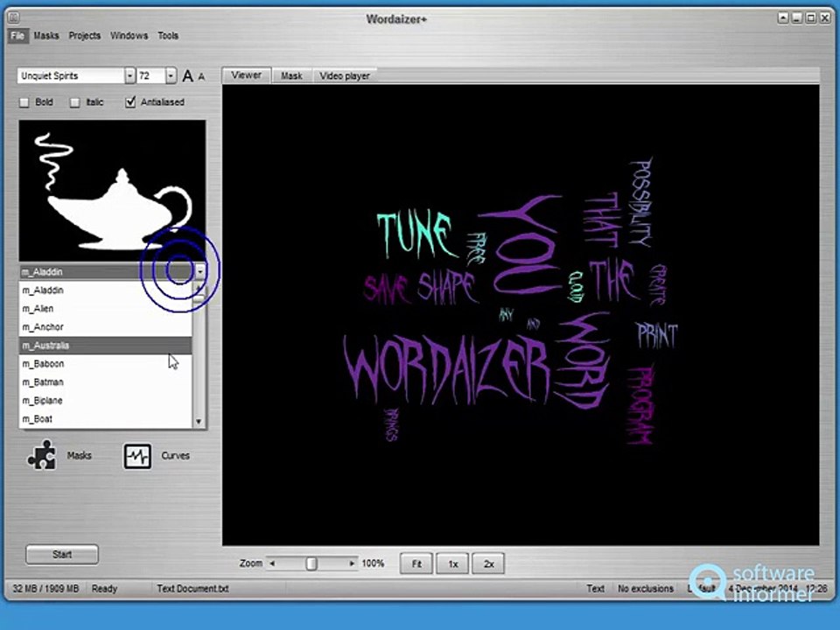Click the Zoom slider right arrow
The width and height of the screenshot is (840, 630).
(352, 563)
